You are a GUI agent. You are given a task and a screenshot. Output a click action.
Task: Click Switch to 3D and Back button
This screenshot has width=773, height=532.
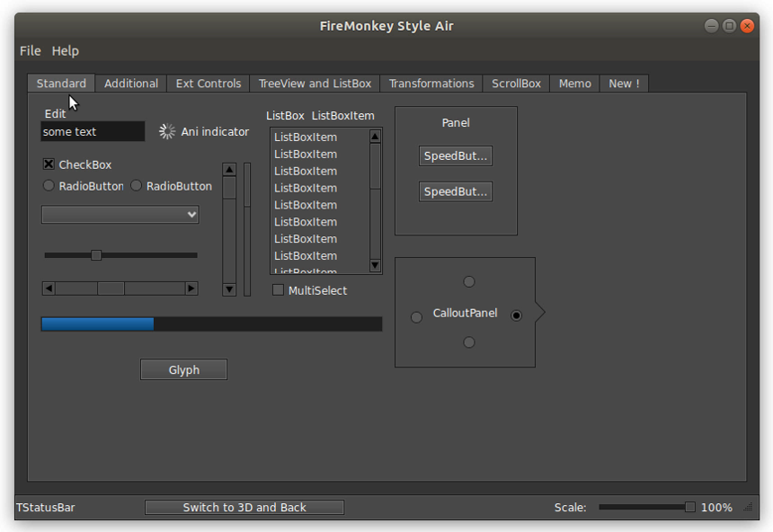(244, 508)
